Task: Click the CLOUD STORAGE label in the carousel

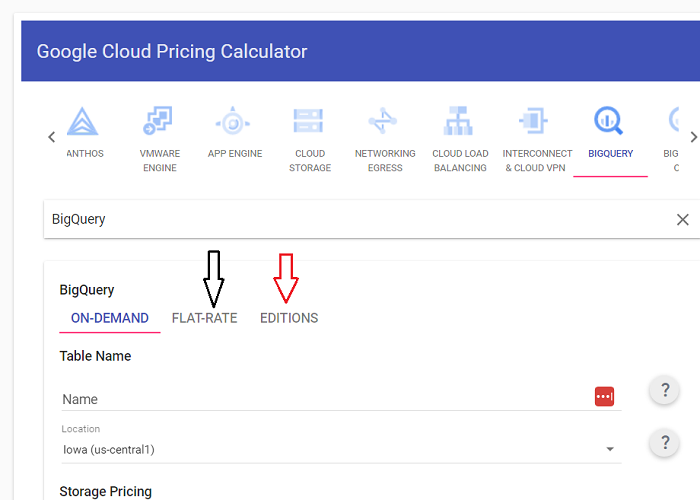Action: [x=310, y=161]
